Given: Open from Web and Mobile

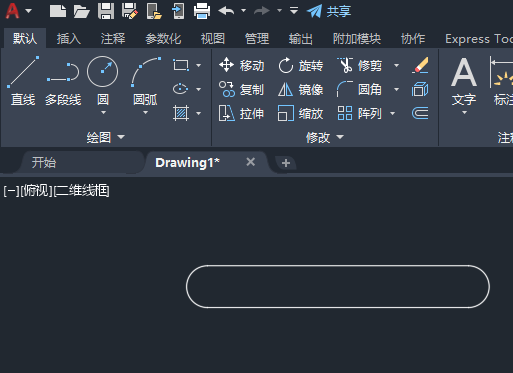Looking at the screenshot, I should pos(154,11).
